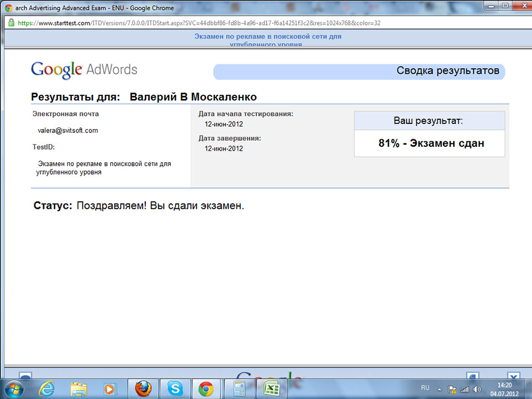
Task: Launch Internet Explorer from the taskbar
Action: [x=47, y=389]
